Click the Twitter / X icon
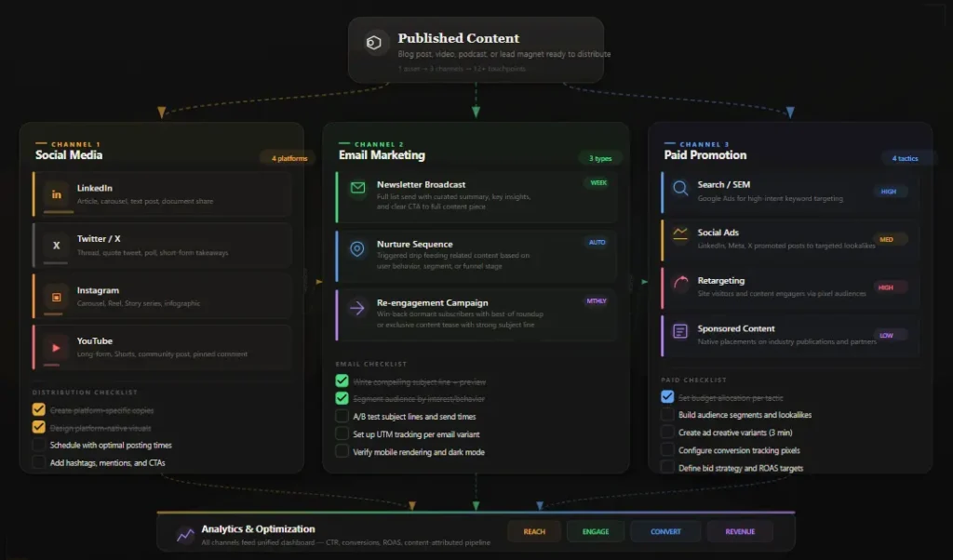 [x=58, y=244]
